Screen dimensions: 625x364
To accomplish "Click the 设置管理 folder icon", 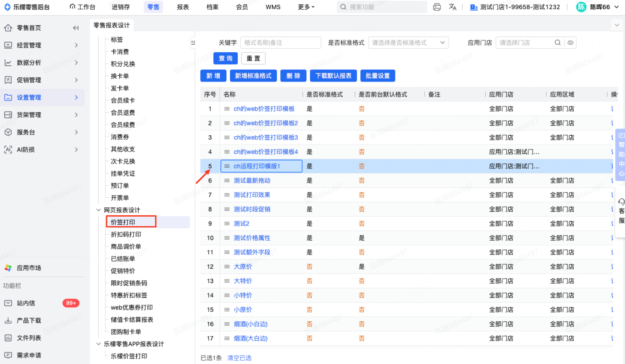I will [x=8, y=97].
